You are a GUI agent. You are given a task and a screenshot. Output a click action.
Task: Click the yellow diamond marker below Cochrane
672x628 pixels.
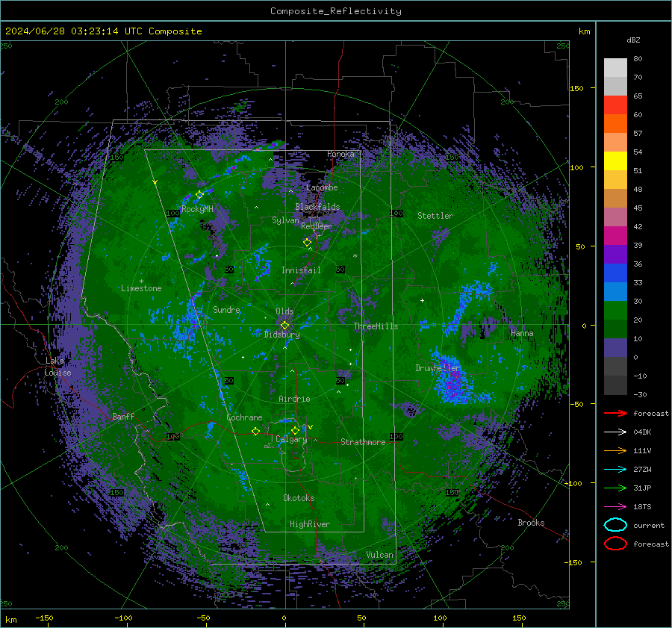point(255,432)
